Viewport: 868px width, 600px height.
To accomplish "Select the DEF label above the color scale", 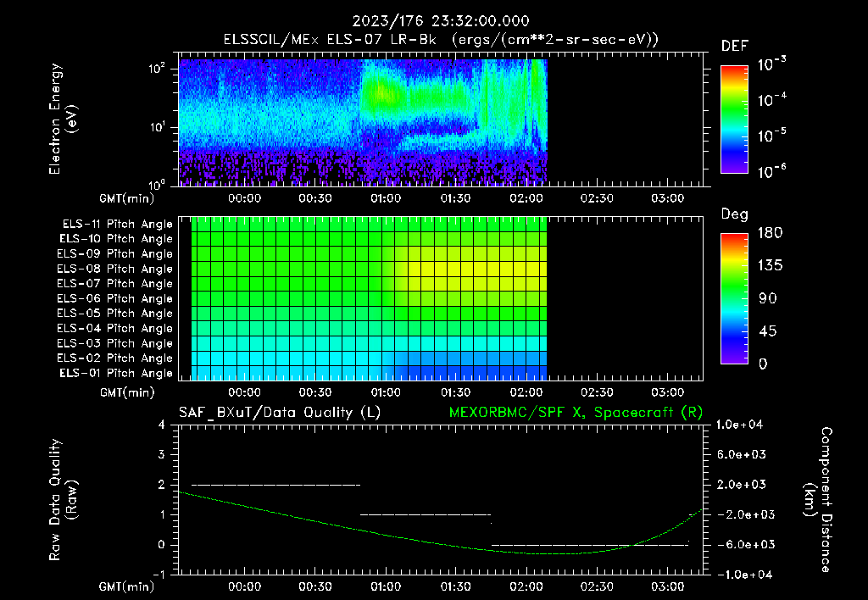I will click(x=735, y=46).
